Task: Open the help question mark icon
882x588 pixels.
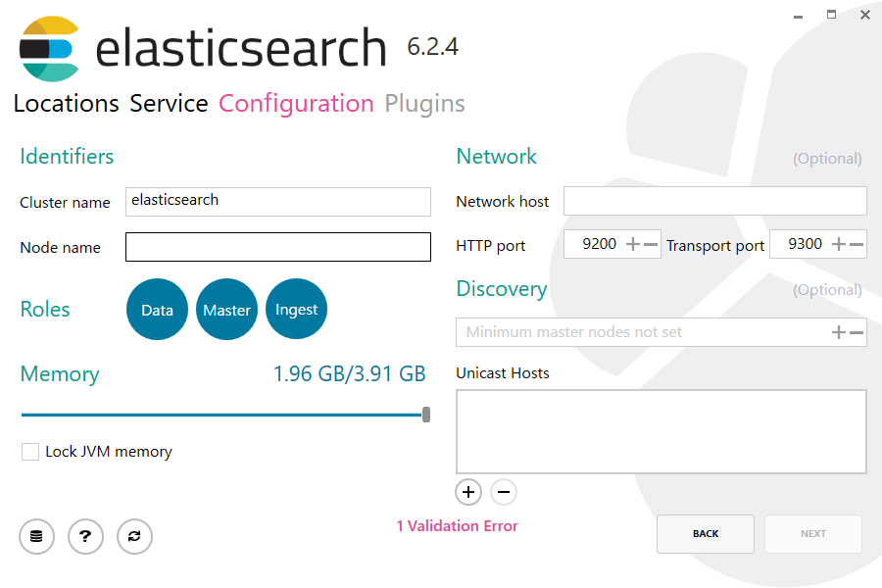Action: [x=85, y=536]
